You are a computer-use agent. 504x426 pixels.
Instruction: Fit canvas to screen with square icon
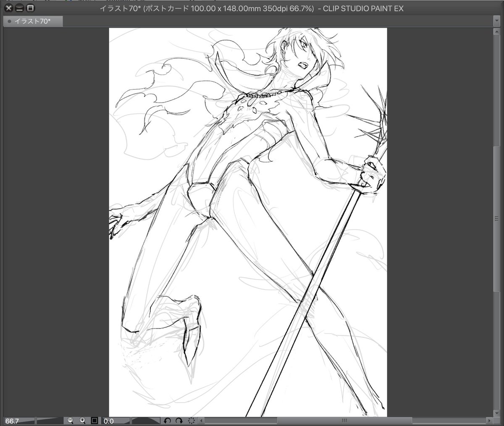pos(94,421)
